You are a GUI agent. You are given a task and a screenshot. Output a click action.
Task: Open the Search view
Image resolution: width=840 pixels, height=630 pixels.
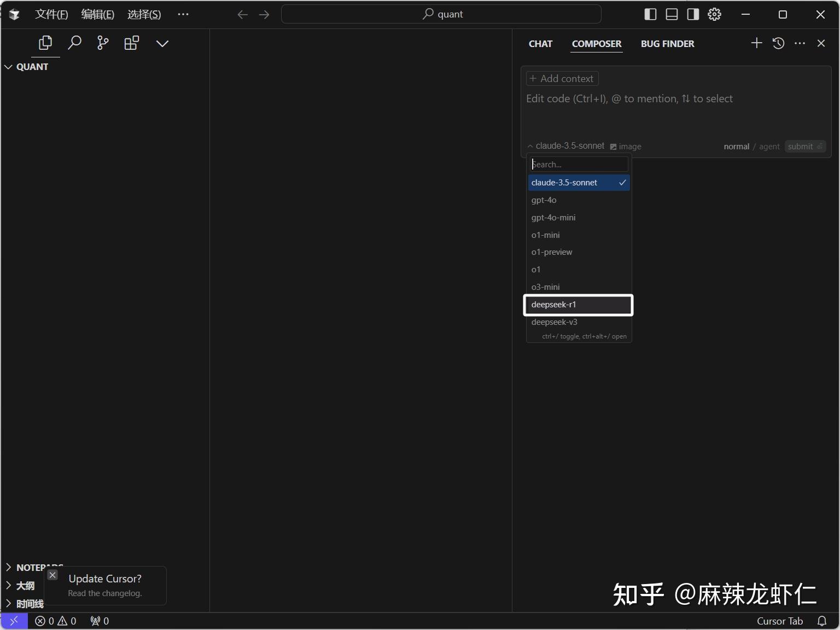(74, 43)
